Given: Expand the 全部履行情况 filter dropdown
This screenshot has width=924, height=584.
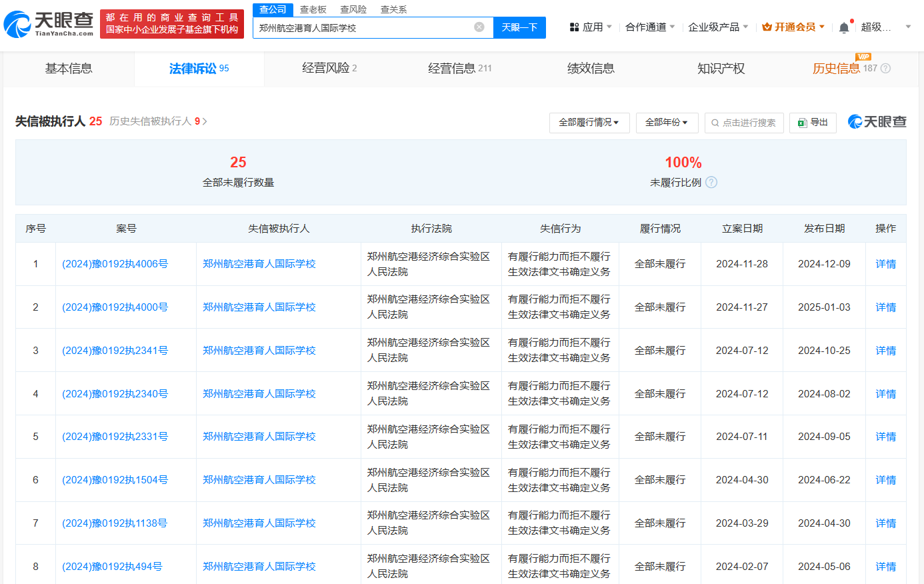Looking at the screenshot, I should [x=589, y=123].
